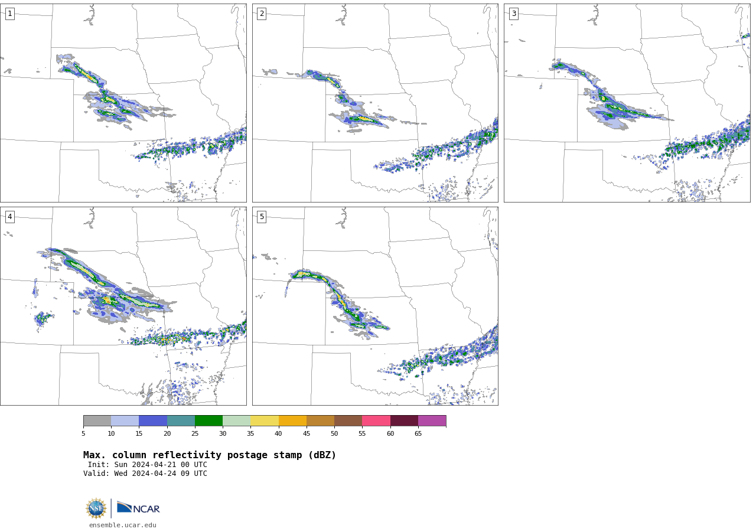Viewport: 756px width, 532px height.
Task: Open ensemble member 4 reflectivity map
Action: tap(123, 306)
